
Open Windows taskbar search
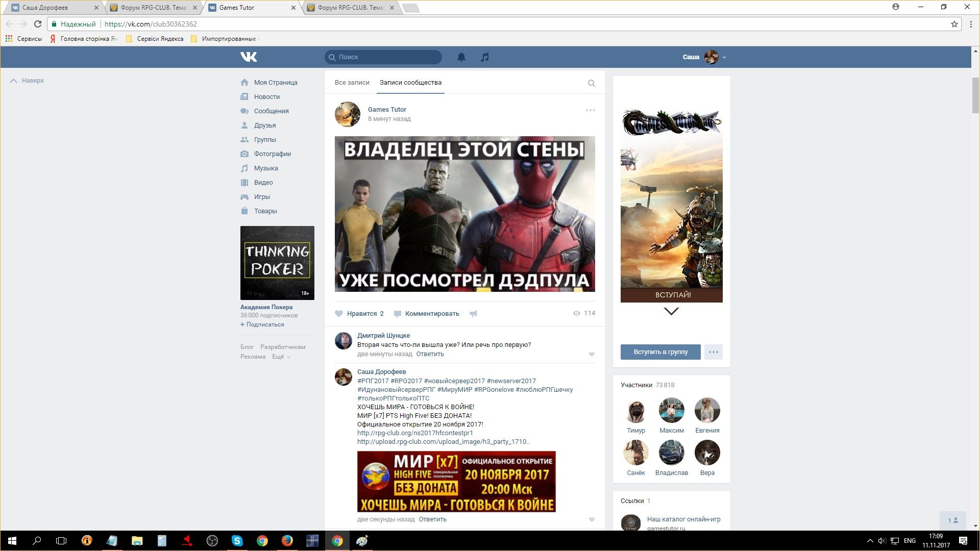coord(37,541)
